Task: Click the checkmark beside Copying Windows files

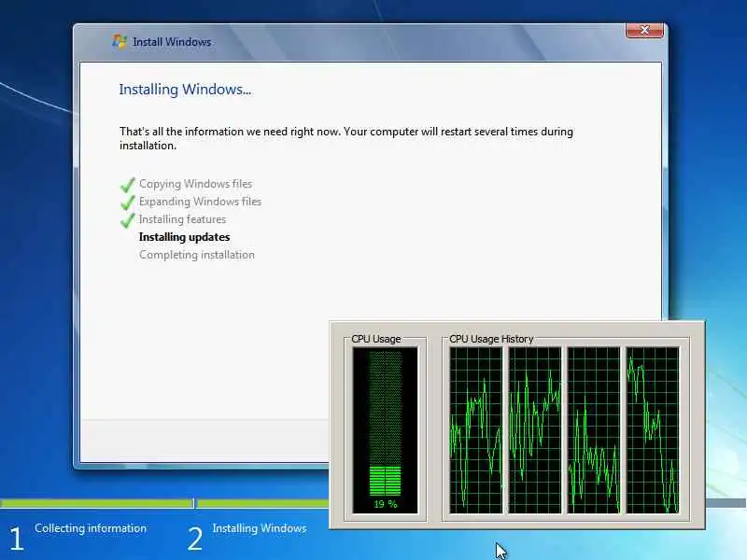Action: click(127, 184)
